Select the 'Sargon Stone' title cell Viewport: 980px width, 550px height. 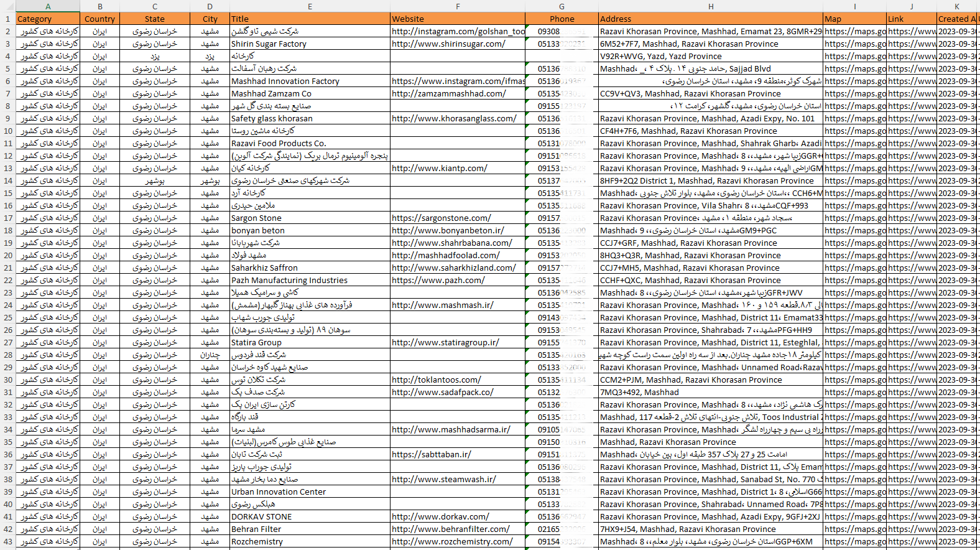point(310,218)
